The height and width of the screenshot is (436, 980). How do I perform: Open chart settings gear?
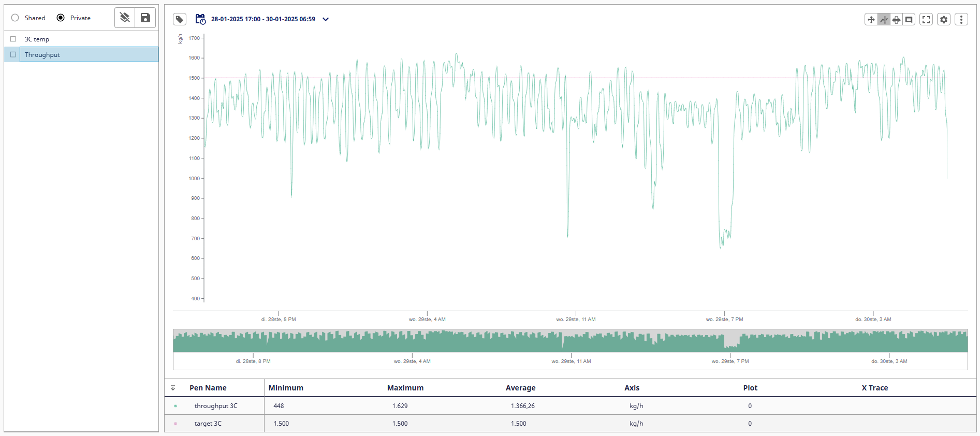click(x=944, y=20)
